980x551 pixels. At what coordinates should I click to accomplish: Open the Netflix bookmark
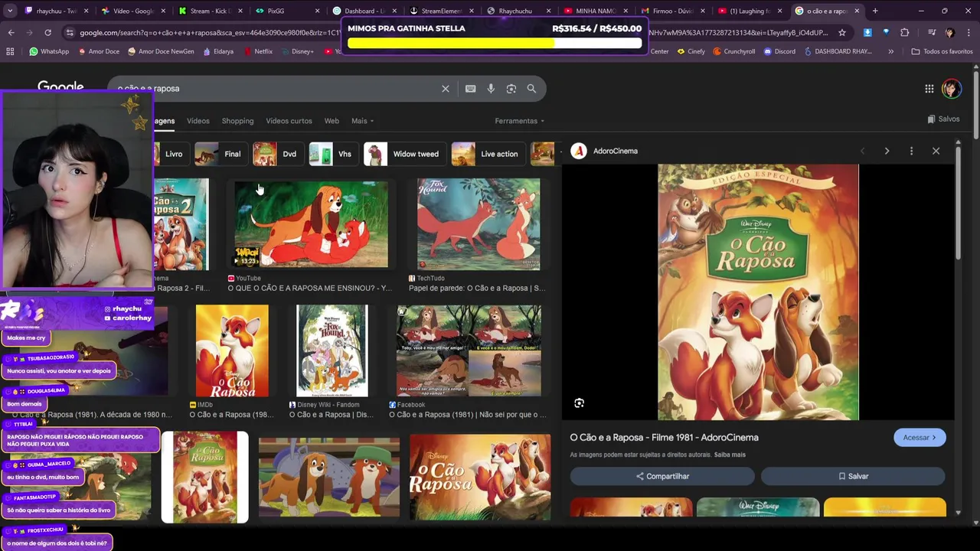point(257,51)
